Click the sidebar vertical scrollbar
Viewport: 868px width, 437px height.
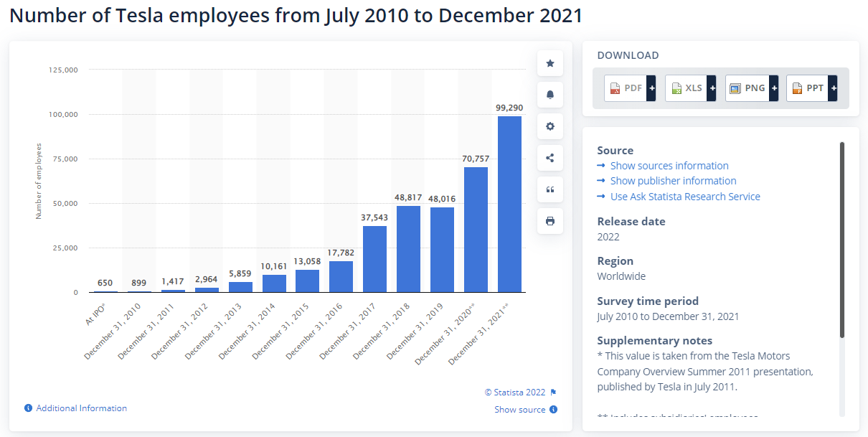click(842, 240)
